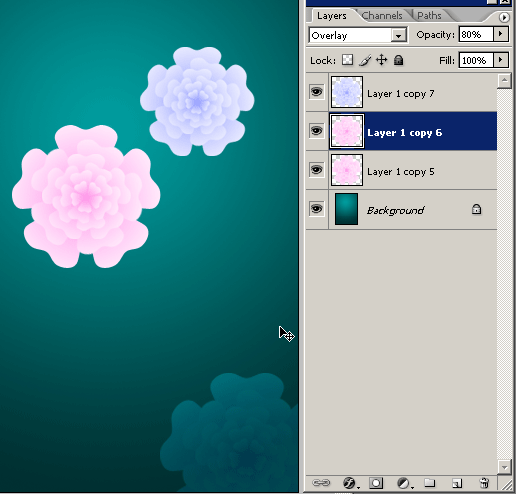Create new fill or adjustment layer
Viewport: 516px width, 494px height.
pyautogui.click(x=404, y=483)
